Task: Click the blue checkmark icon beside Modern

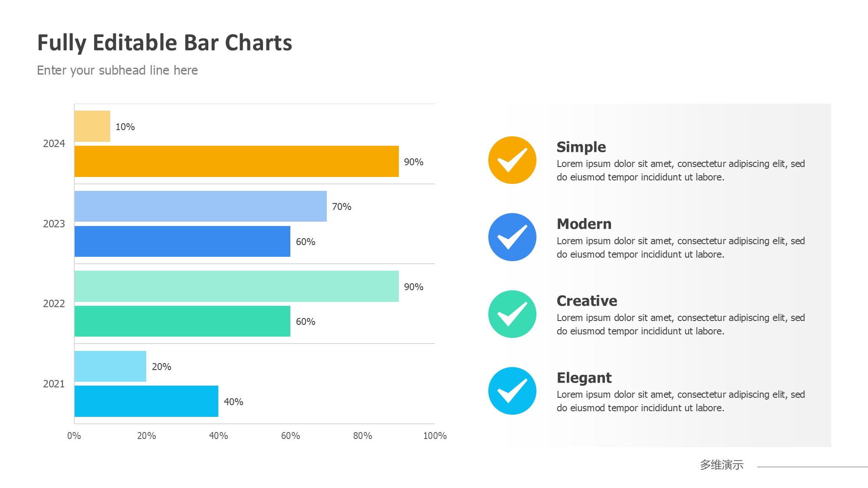Action: tap(512, 237)
